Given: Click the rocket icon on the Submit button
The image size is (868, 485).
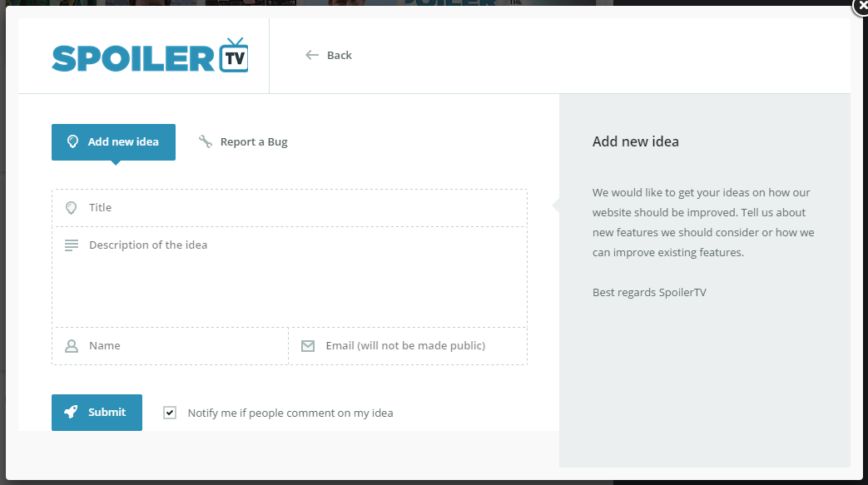Looking at the screenshot, I should [x=72, y=412].
